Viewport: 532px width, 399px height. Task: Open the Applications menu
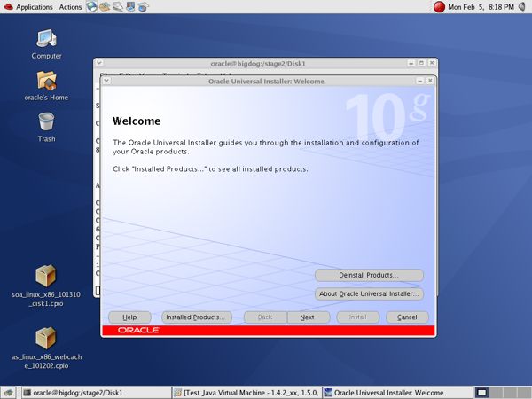(x=28, y=7)
